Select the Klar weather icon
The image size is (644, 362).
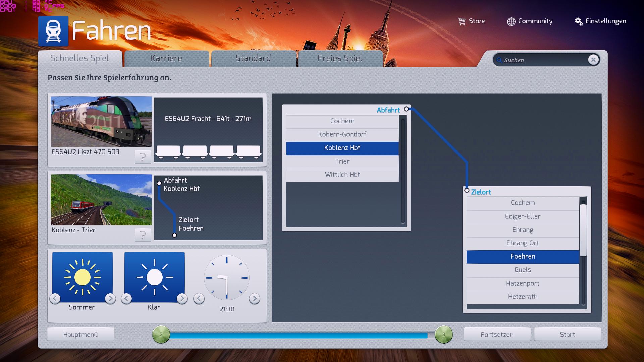point(154,277)
